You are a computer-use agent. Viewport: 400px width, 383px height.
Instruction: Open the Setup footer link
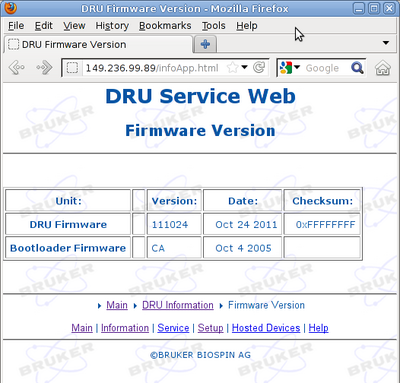tap(210, 328)
